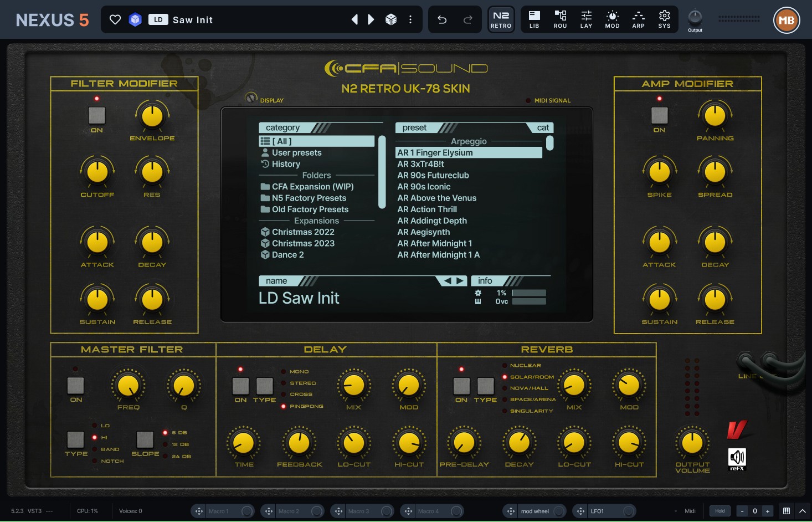
Task: Click the Filter Modifier CUTOFF knob
Action: pyautogui.click(x=97, y=172)
